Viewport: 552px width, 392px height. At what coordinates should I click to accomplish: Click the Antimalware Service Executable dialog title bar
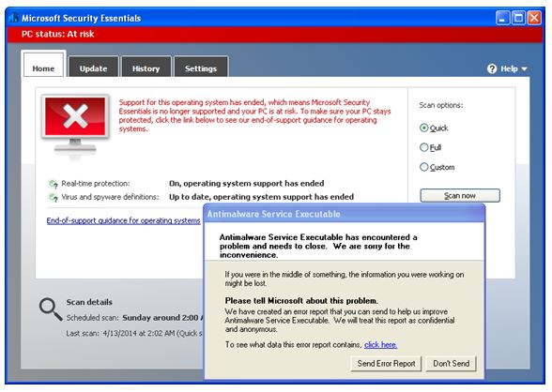(345, 214)
